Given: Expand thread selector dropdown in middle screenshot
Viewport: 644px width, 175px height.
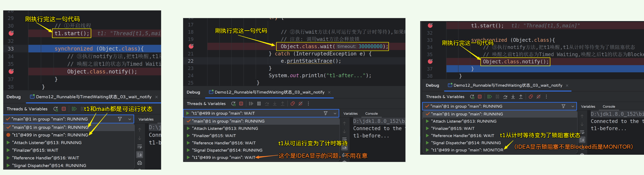Looking at the screenshot, I should 335,113.
